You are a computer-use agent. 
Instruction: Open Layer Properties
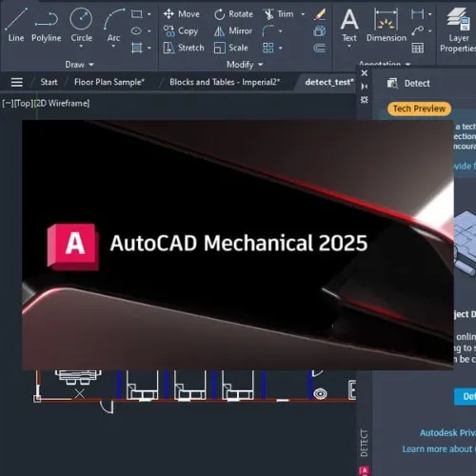click(x=458, y=30)
